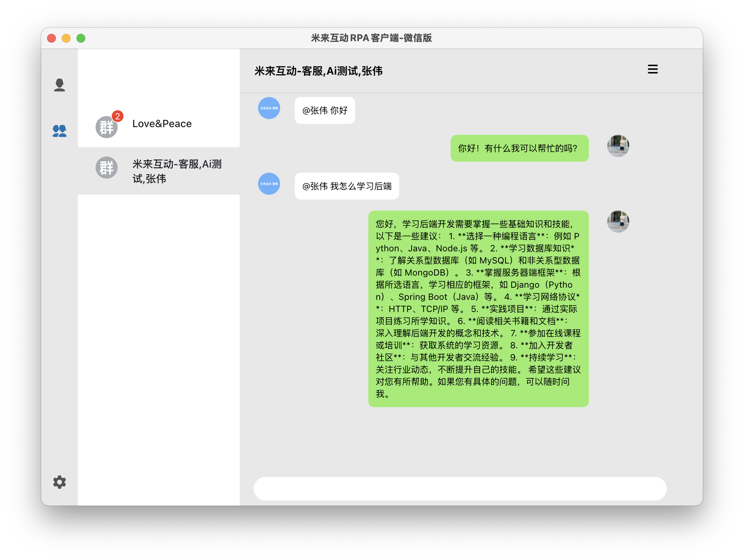744x560 pixels.
Task: Select the @张伟 我怎么学习后端 message
Action: click(x=347, y=186)
